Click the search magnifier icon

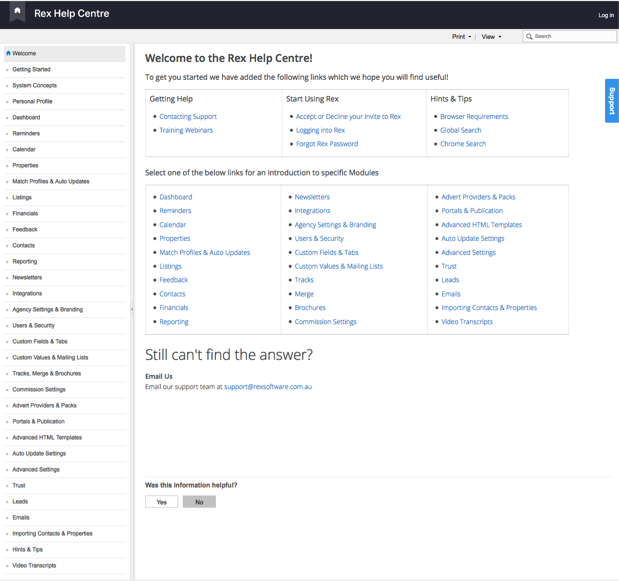click(529, 36)
